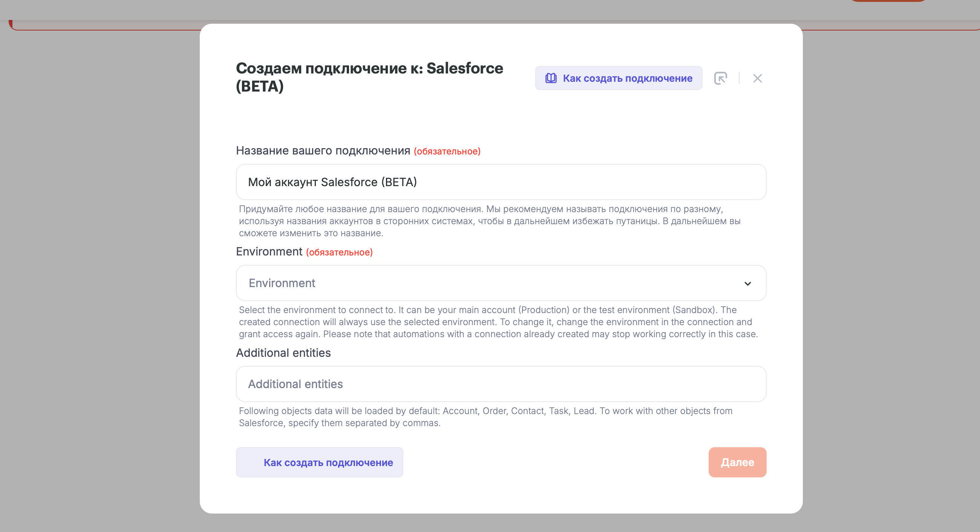980x532 pixels.
Task: Open the Environment dropdown
Action: pos(501,283)
